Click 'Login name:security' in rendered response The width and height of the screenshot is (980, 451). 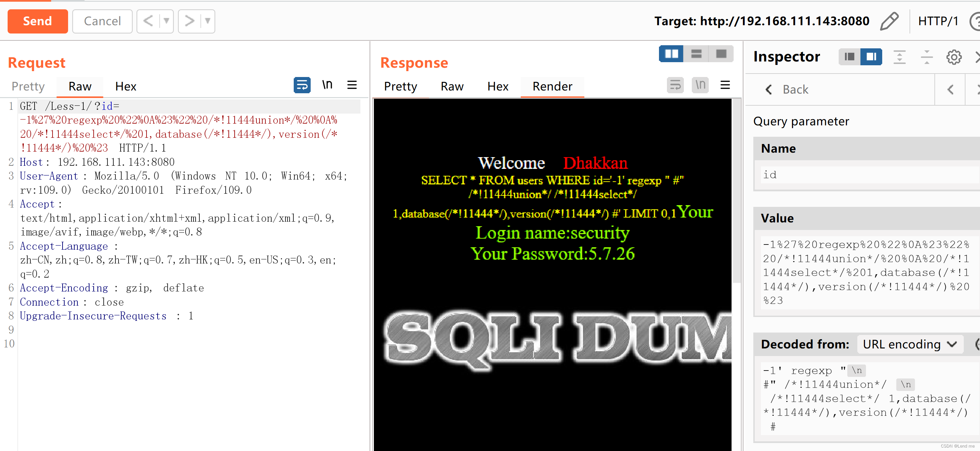[x=553, y=233]
